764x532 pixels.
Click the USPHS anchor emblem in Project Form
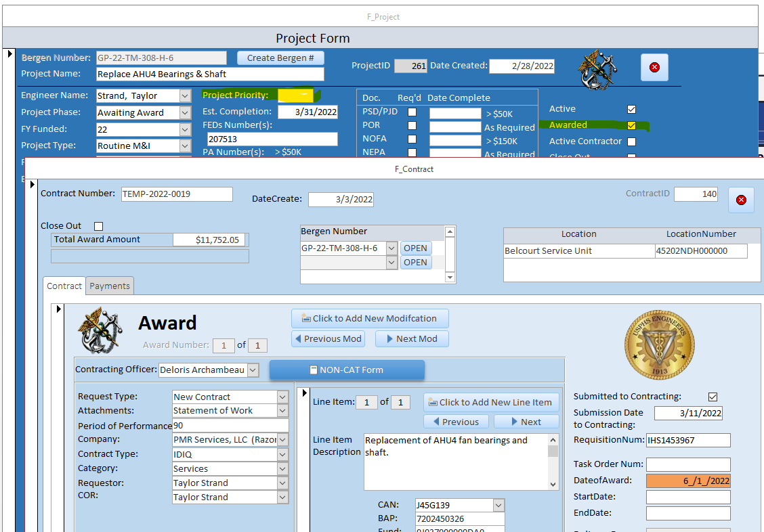coord(598,70)
